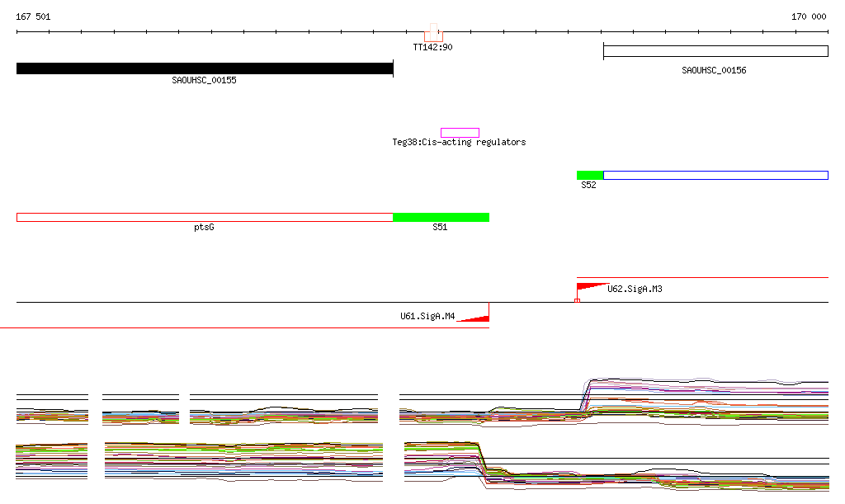The height and width of the screenshot is (504, 845).
Task: Click the S52 label
Action: click(588, 186)
